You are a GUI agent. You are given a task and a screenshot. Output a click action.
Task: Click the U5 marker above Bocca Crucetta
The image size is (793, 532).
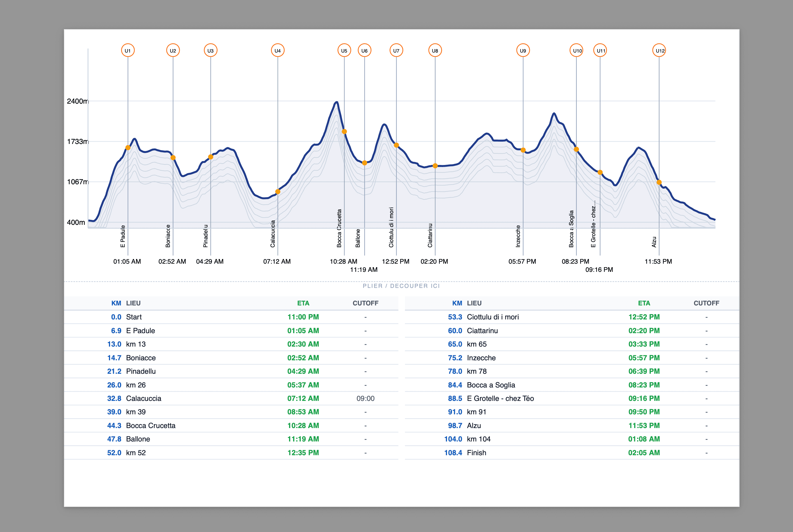click(344, 50)
